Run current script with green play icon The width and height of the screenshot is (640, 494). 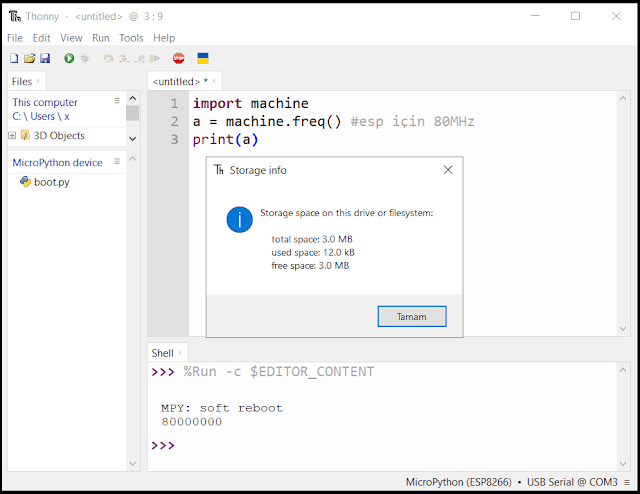pos(69,58)
